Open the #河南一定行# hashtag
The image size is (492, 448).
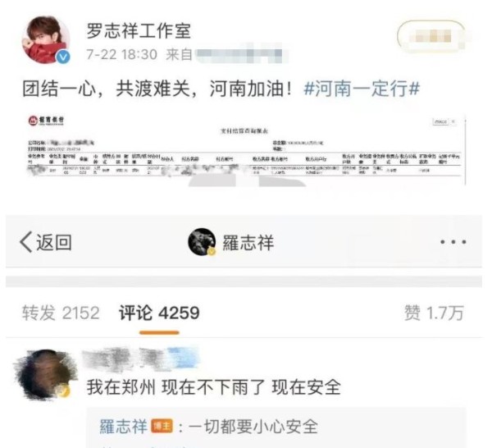pos(361,89)
